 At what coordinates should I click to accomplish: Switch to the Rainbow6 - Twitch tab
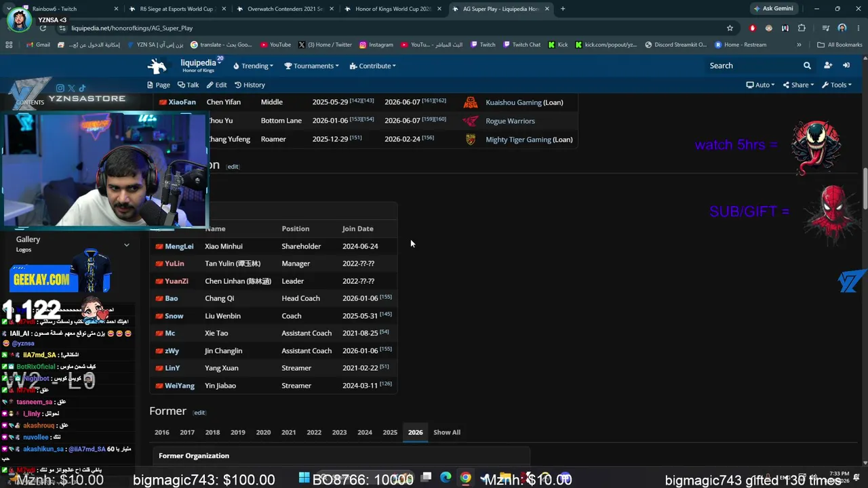[x=64, y=9]
